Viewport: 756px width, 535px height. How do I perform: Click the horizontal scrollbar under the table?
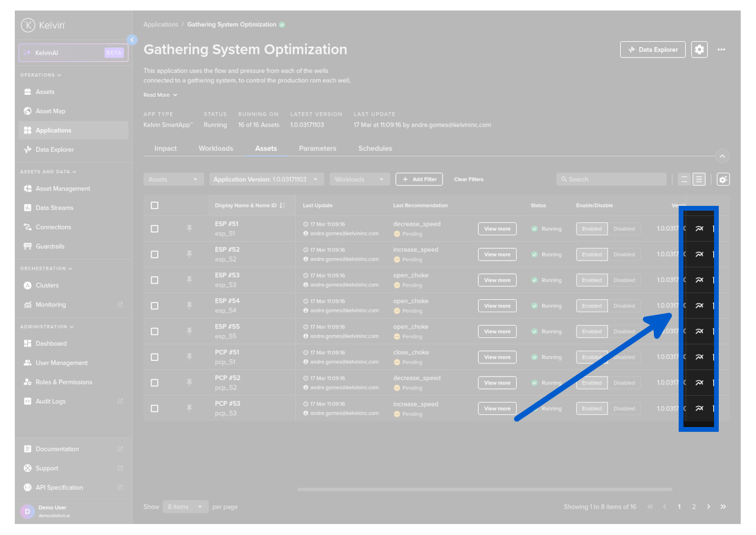pos(484,490)
